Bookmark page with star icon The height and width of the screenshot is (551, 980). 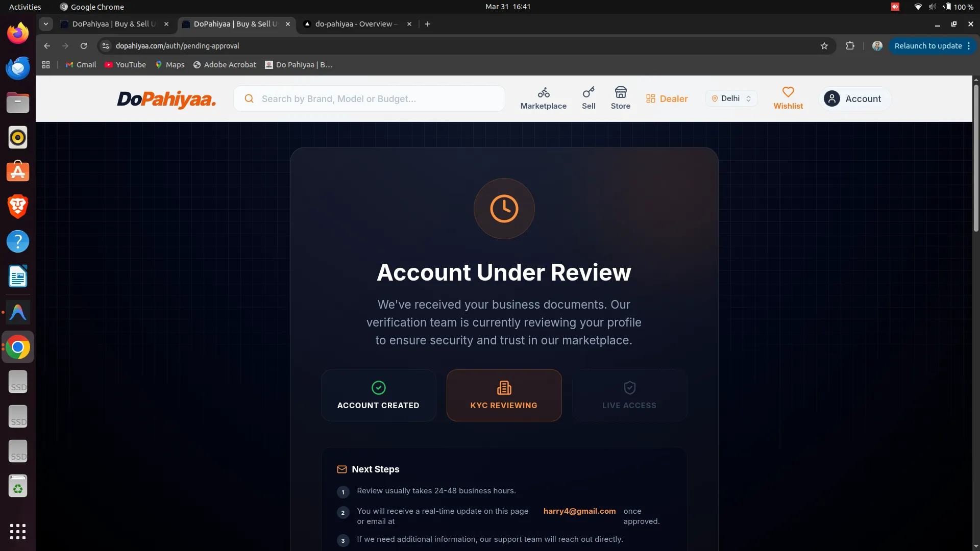pos(824,46)
